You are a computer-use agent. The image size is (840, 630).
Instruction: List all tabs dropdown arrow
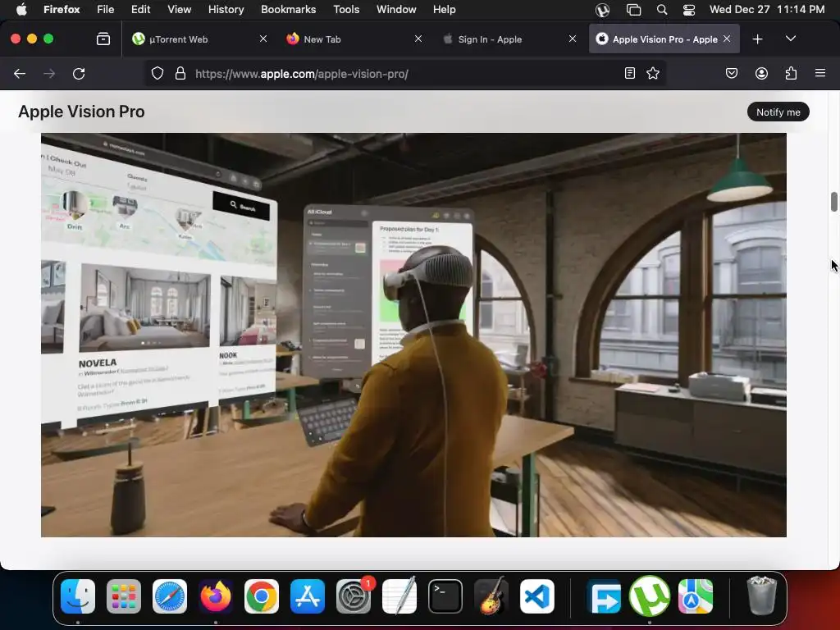(790, 39)
